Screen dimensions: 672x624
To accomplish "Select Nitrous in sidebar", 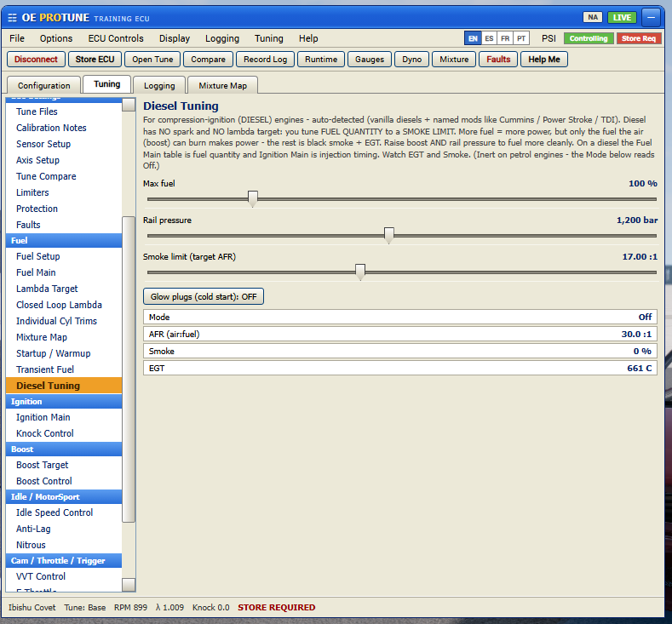I will click(x=64, y=545).
